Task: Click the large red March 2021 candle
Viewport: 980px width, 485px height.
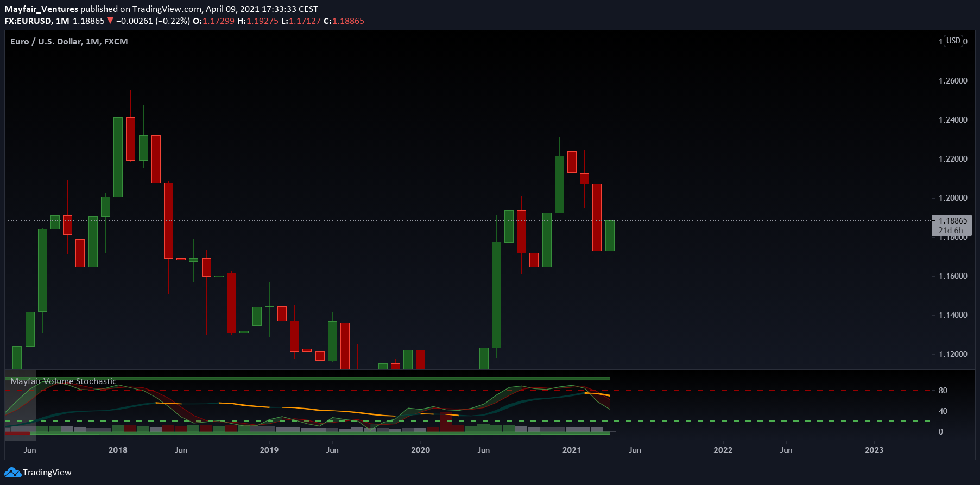Action: pos(597,218)
